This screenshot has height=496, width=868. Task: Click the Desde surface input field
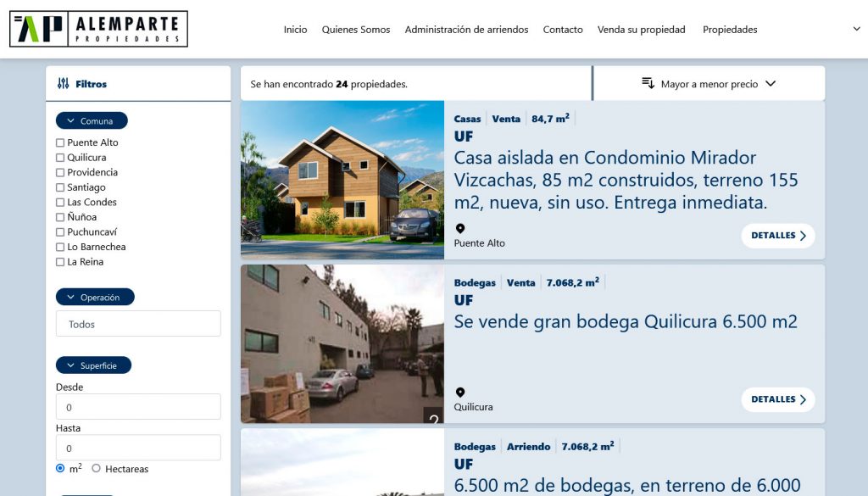138,407
